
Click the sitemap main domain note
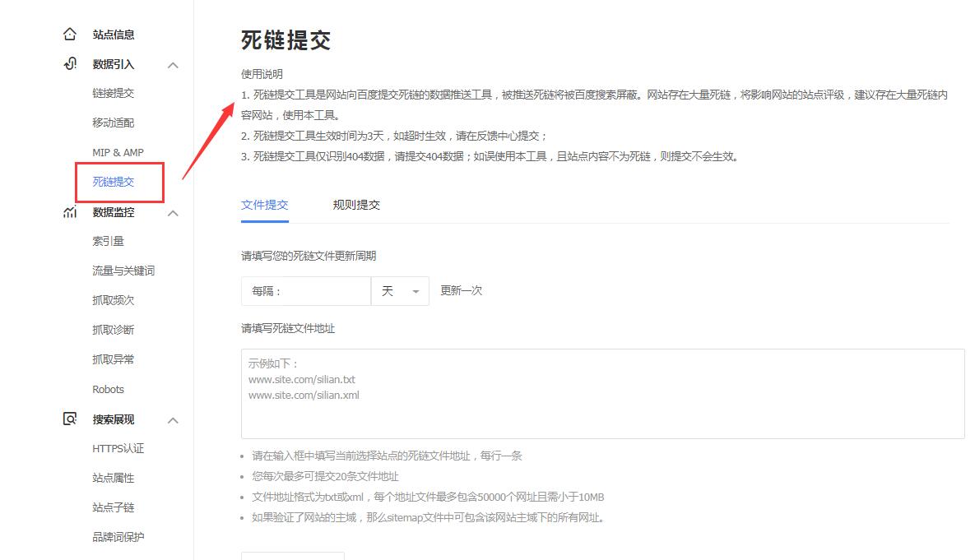click(x=429, y=518)
